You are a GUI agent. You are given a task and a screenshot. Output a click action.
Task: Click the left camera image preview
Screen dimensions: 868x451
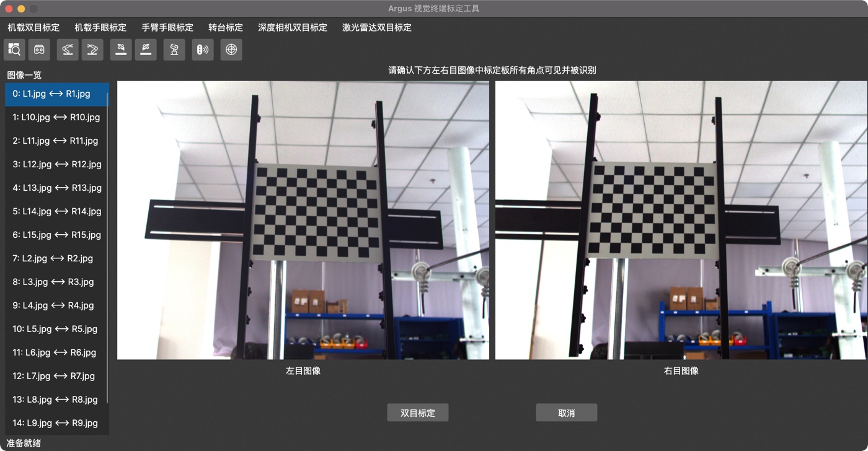coord(303,220)
